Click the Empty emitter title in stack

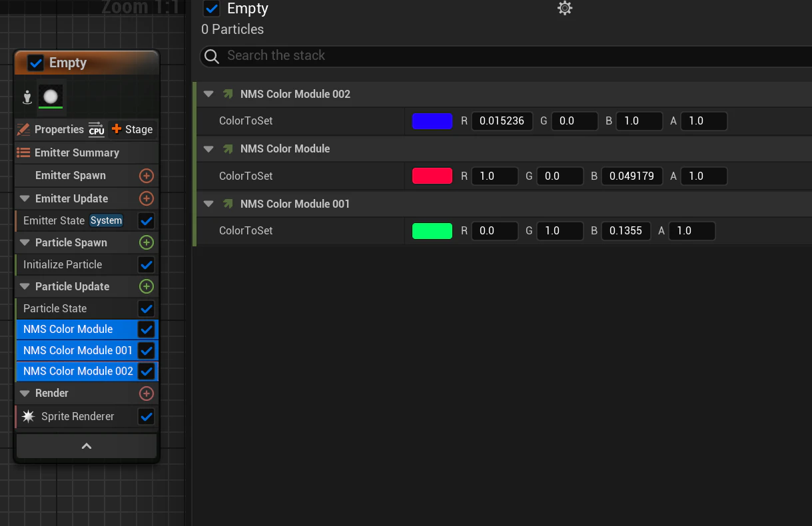click(x=248, y=9)
